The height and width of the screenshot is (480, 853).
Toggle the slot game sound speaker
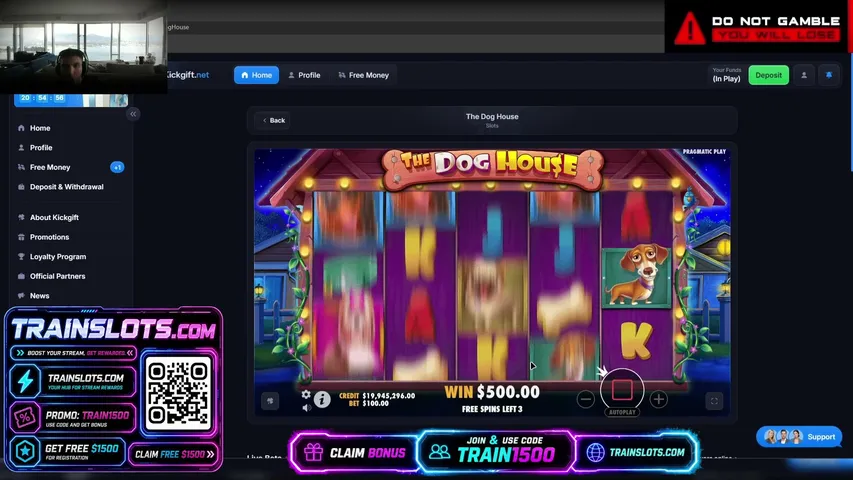tap(306, 407)
